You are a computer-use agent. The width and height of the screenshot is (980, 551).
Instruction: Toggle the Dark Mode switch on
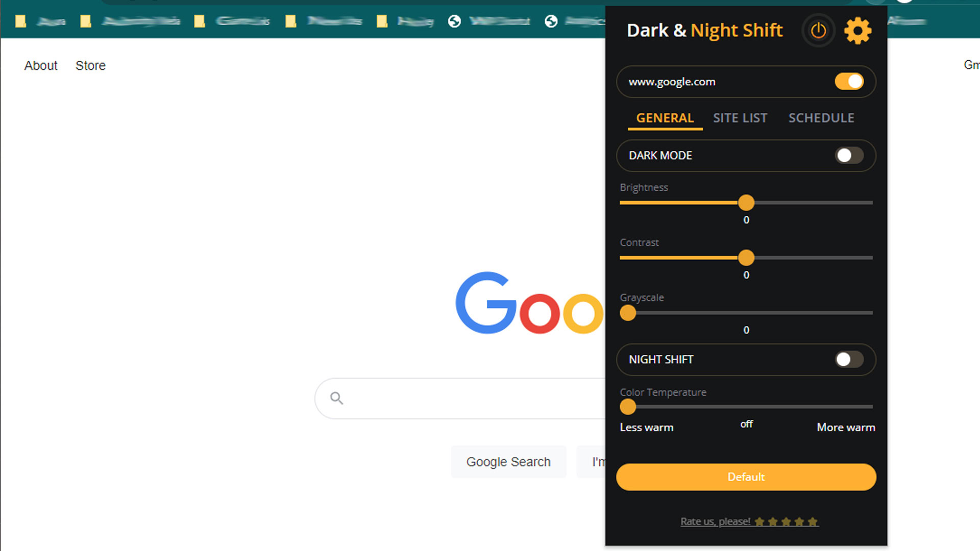click(x=849, y=156)
